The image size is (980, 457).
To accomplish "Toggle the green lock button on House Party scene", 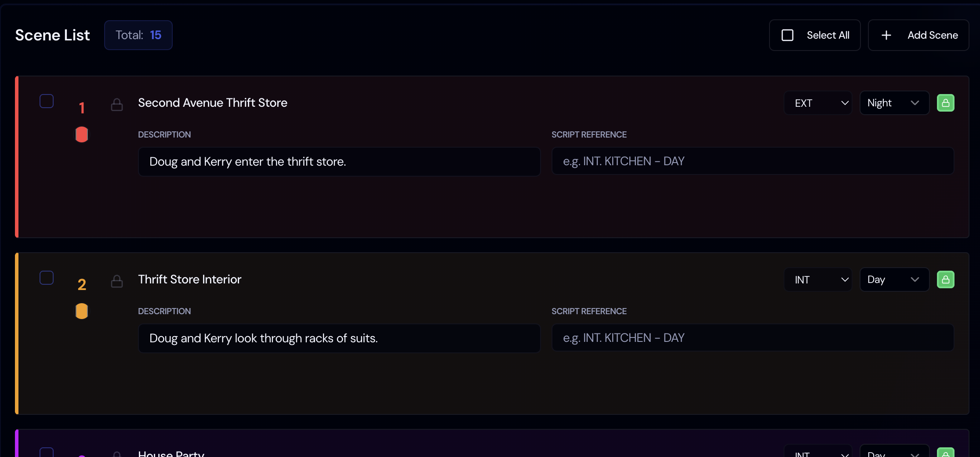I will pos(946,454).
